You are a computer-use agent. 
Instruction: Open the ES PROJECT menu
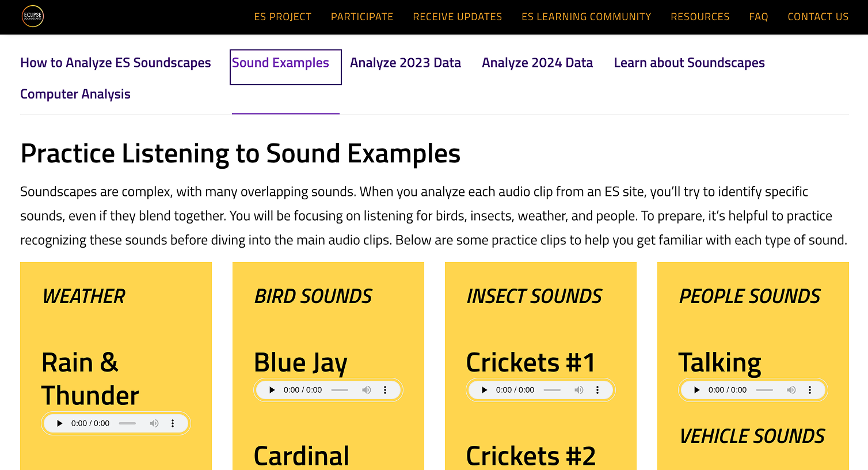click(283, 17)
